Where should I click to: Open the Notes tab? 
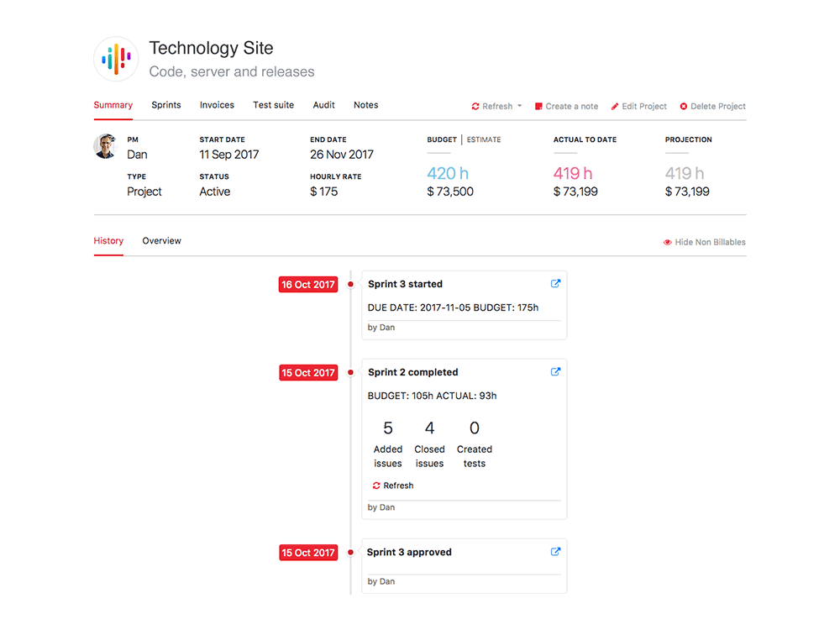[366, 105]
